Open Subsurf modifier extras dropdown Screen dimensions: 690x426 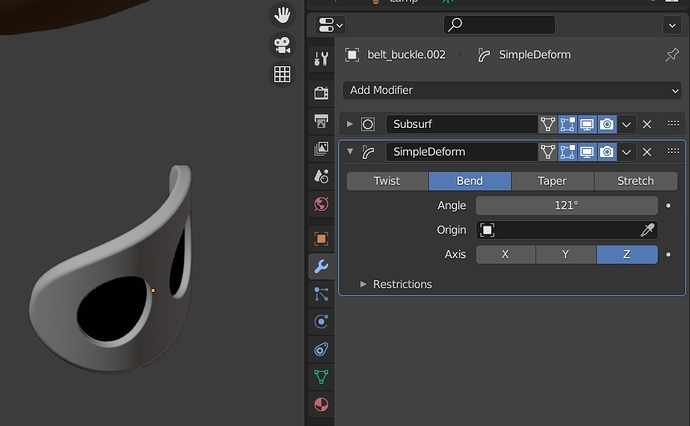[626, 125]
